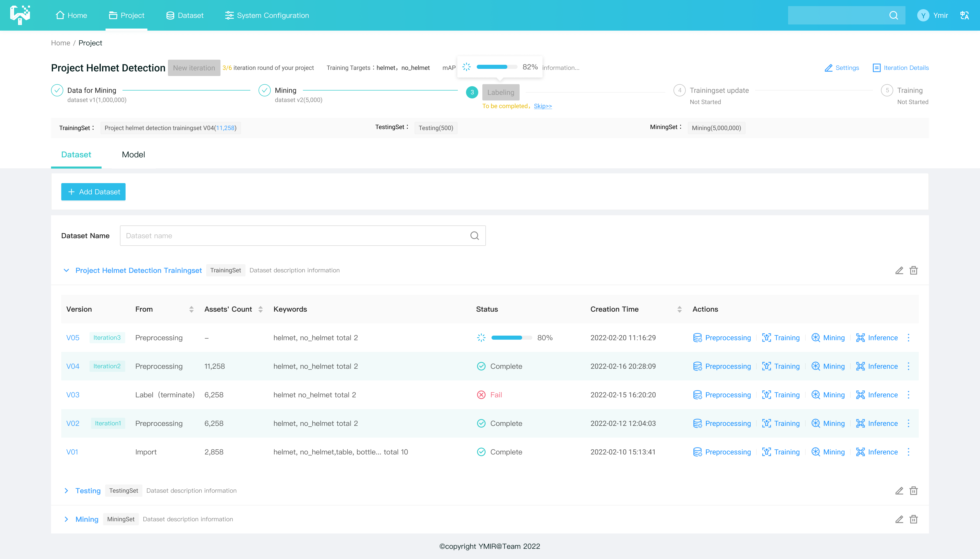Switch to the Dataset tab

(76, 154)
